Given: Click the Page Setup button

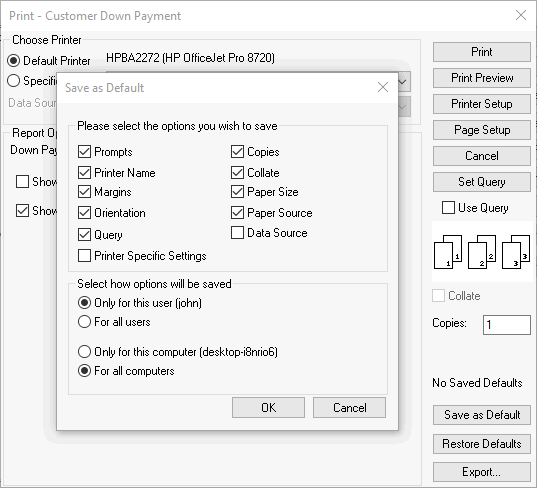Looking at the screenshot, I should (x=482, y=130).
